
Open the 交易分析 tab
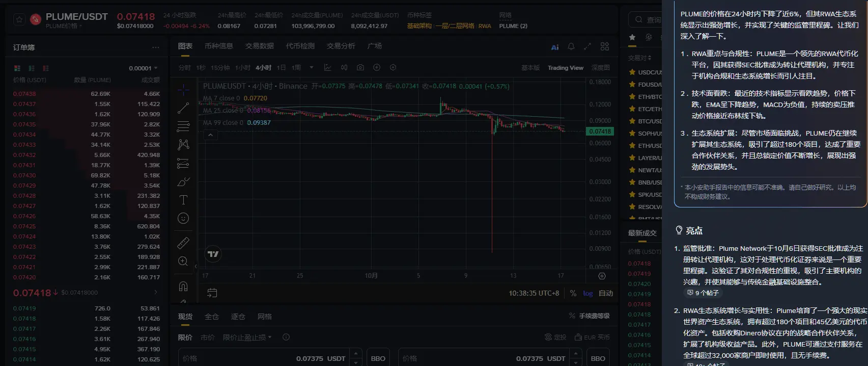point(341,46)
